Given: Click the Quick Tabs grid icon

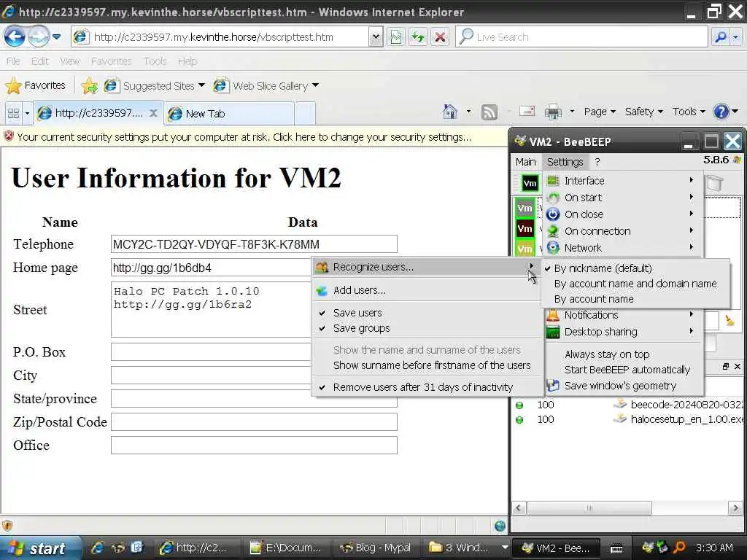Looking at the screenshot, I should [13, 113].
